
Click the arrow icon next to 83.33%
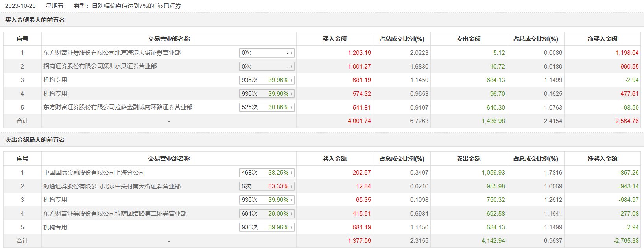(292, 186)
